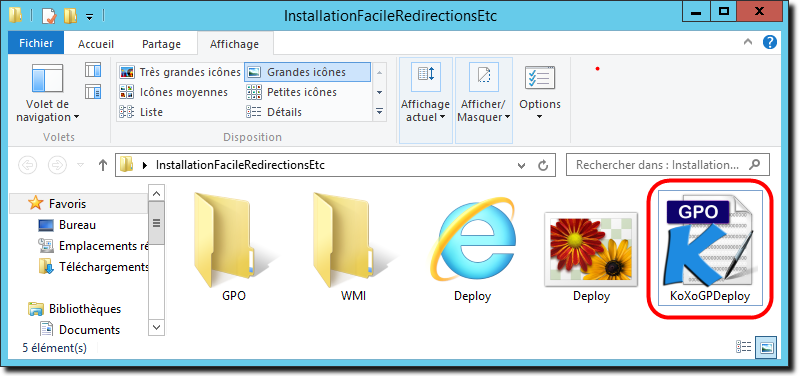Click the Volet de navigation button
The image size is (799, 376).
coord(47,93)
